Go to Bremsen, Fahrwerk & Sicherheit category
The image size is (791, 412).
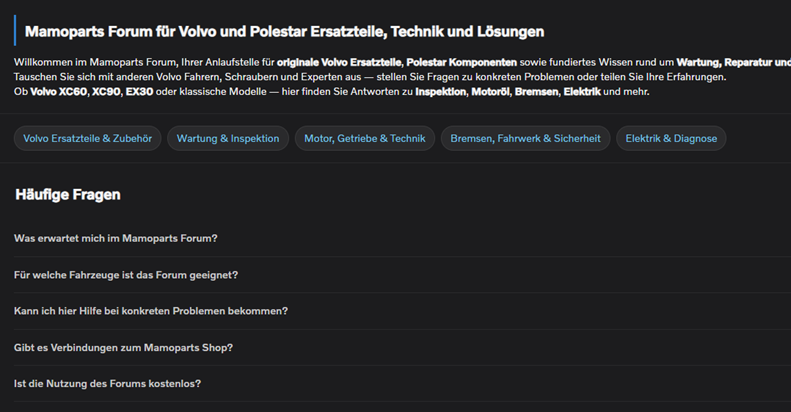(525, 139)
